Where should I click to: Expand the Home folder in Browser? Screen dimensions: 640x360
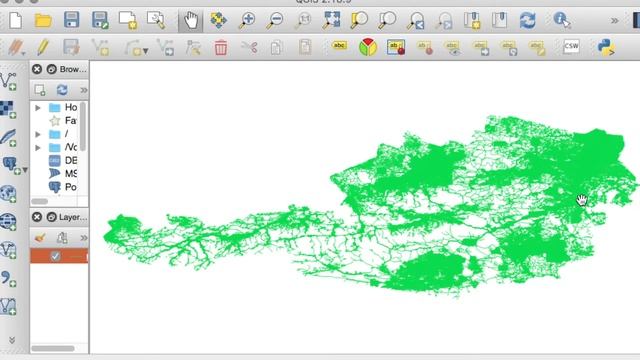coord(38,107)
